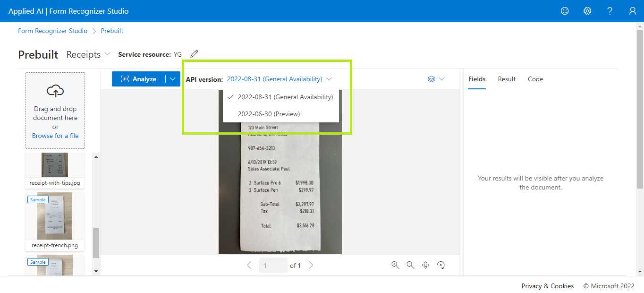Click the sample list scrollbar thumb
The height and width of the screenshot is (293, 644).
coord(96,243)
